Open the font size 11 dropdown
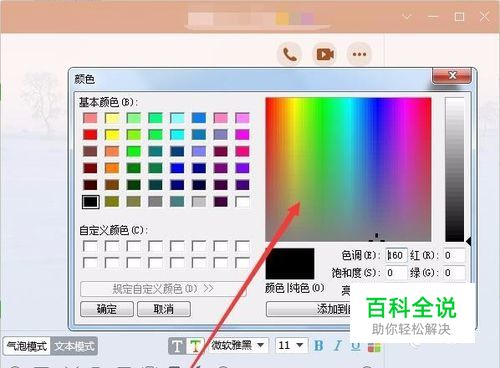This screenshot has width=500, height=368. (291, 345)
